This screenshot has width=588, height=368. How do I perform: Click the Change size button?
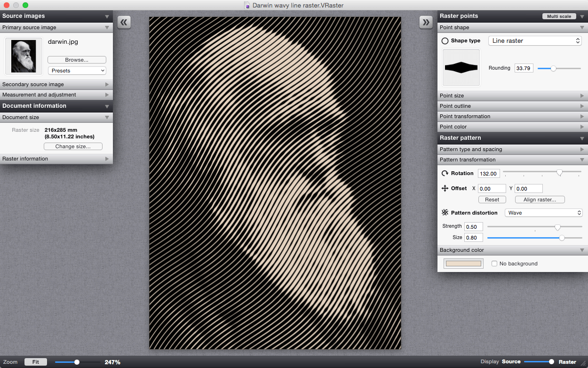click(x=73, y=146)
